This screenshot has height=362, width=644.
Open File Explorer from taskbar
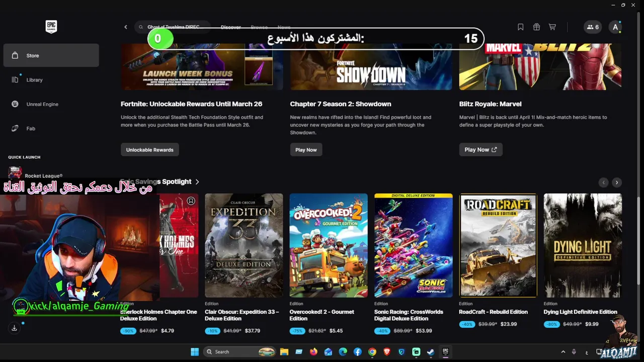284,352
